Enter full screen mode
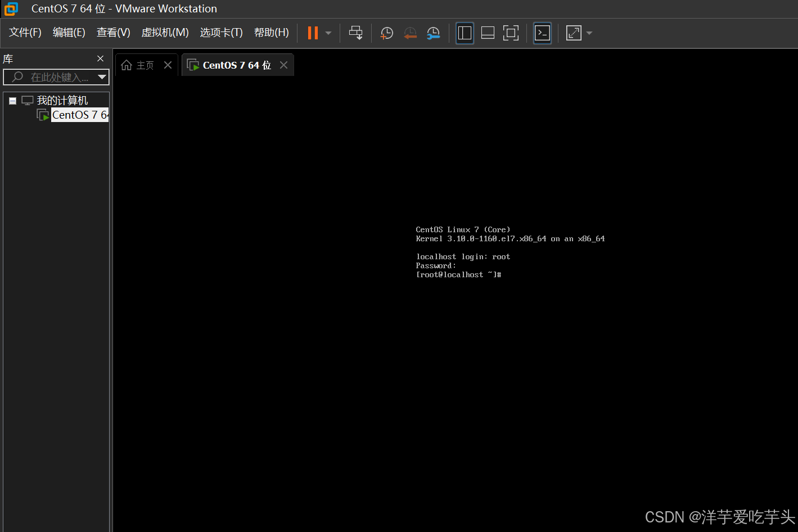The image size is (798, 532). pyautogui.click(x=511, y=33)
